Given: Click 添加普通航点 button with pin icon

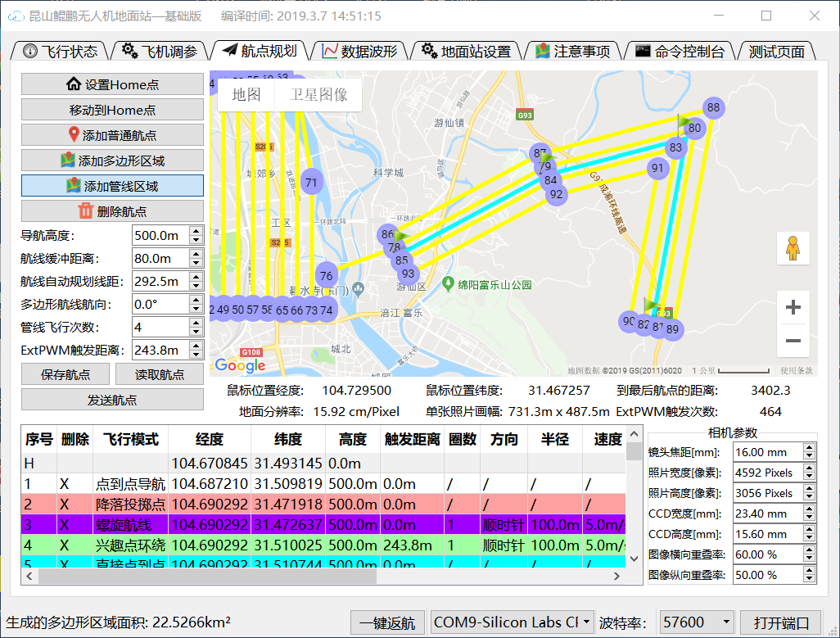Looking at the screenshot, I should 112,135.
